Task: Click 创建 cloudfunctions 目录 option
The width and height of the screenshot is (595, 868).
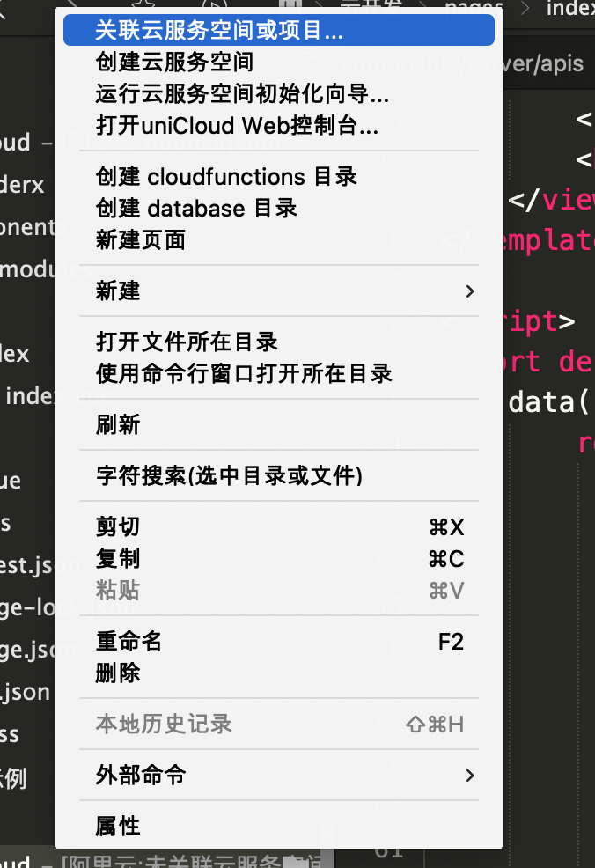Action: [x=279, y=177]
